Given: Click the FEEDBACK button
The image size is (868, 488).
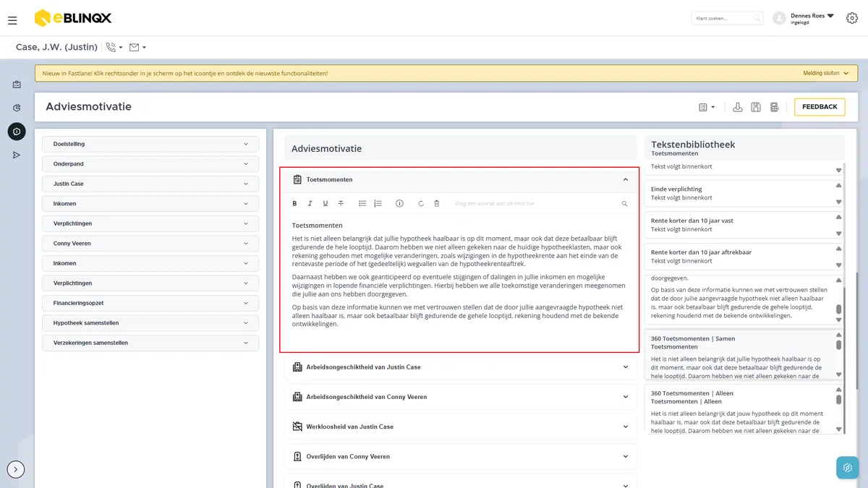Looking at the screenshot, I should (x=820, y=107).
